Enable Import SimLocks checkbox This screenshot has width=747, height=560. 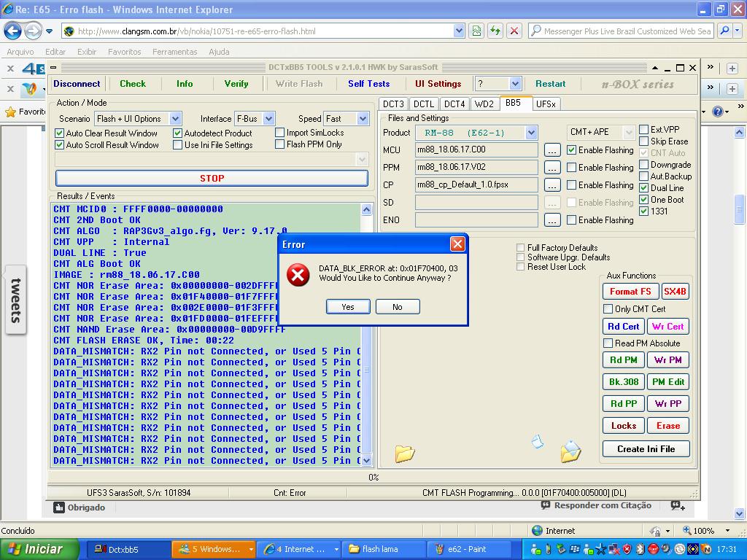click(280, 133)
